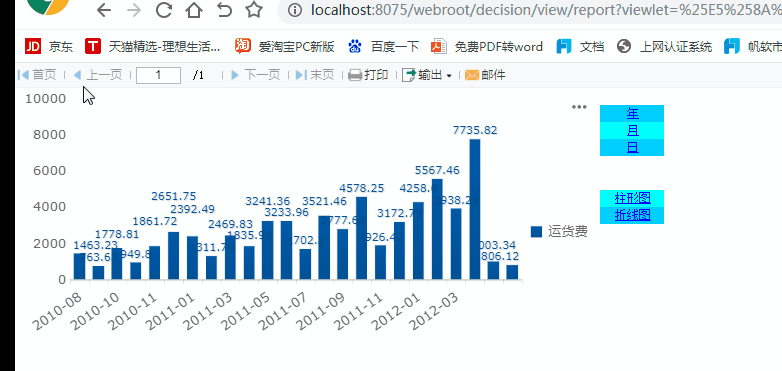Bookmark this page with the star icon

coord(254,9)
